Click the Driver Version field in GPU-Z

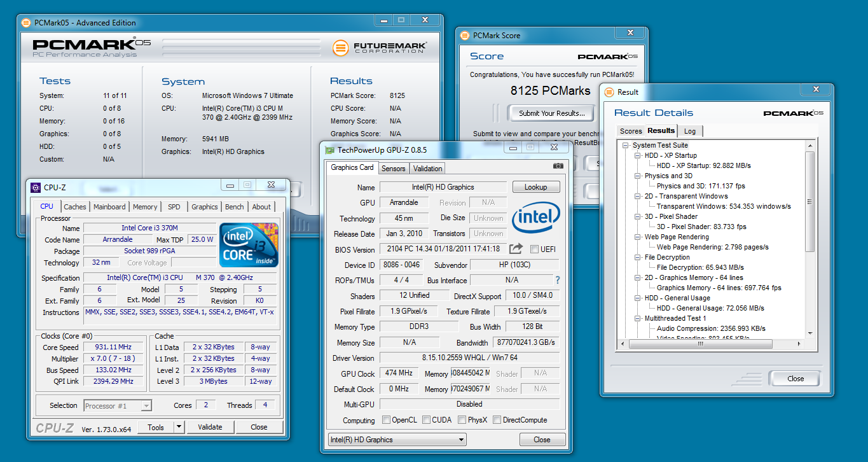point(469,358)
